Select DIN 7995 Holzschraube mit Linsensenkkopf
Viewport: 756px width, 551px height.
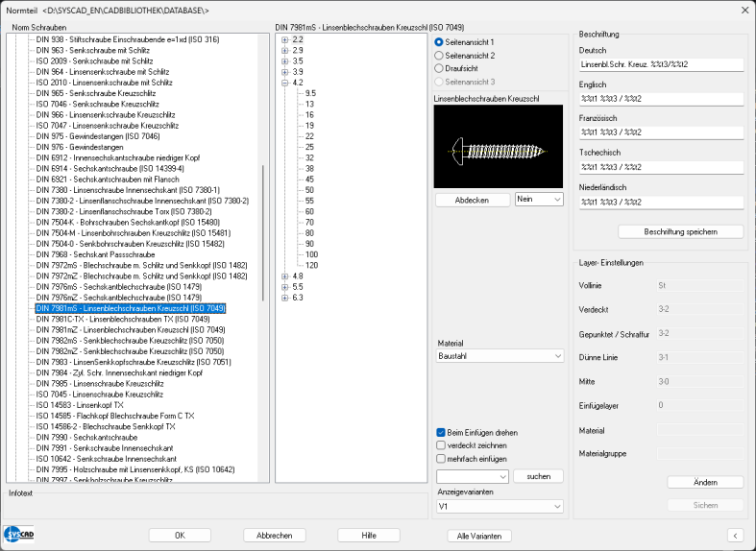tap(135, 469)
